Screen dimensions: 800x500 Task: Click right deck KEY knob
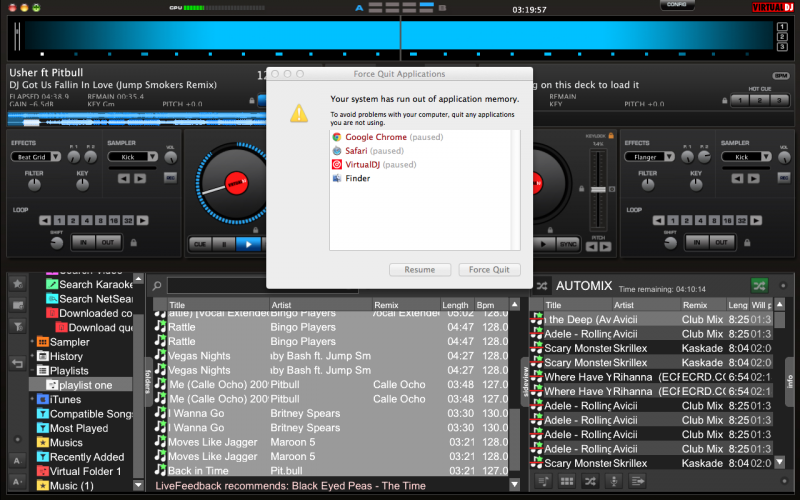[x=696, y=185]
